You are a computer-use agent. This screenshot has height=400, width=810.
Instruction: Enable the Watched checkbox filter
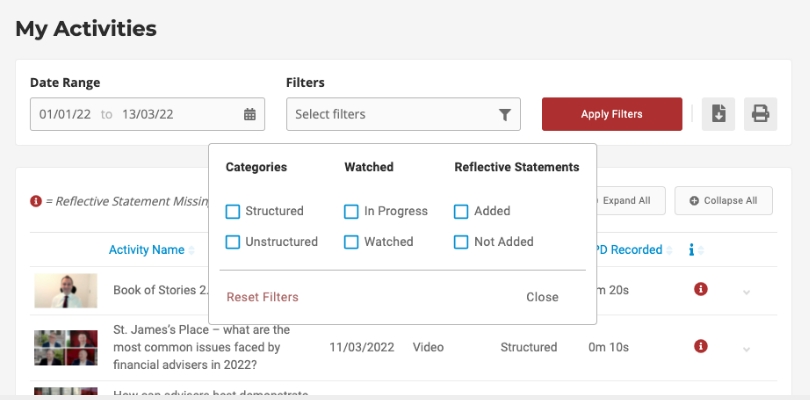(x=351, y=242)
